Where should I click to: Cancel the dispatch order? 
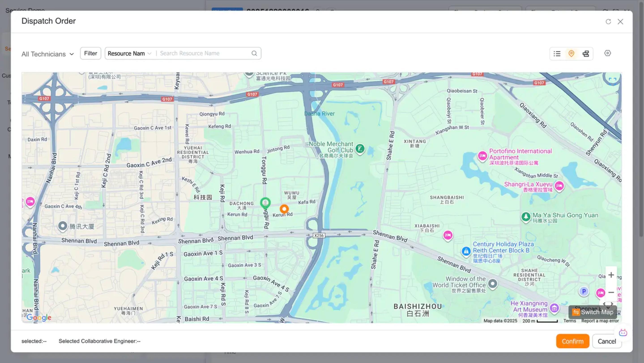pyautogui.click(x=607, y=341)
